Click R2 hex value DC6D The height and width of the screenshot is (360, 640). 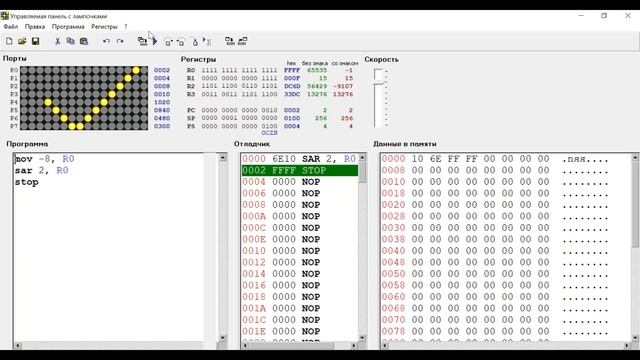(292, 86)
